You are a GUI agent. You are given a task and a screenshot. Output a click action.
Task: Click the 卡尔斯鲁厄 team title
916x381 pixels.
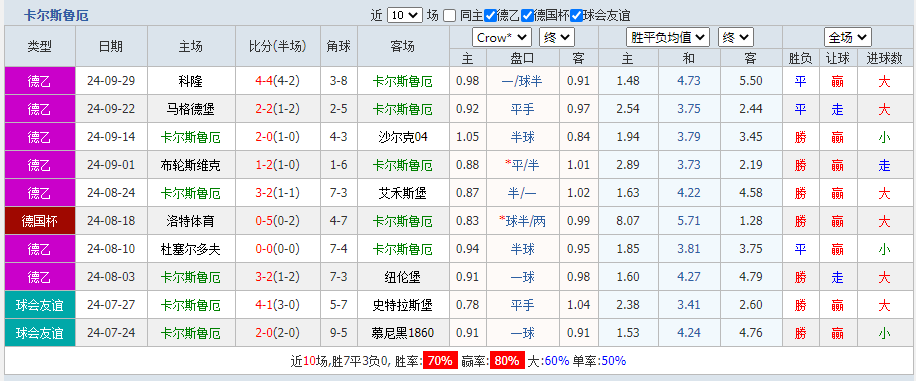[x=56, y=16]
